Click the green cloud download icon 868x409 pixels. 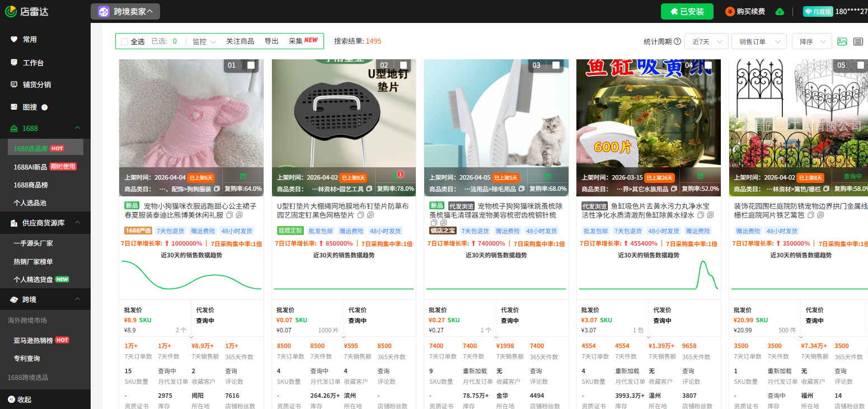780,12
